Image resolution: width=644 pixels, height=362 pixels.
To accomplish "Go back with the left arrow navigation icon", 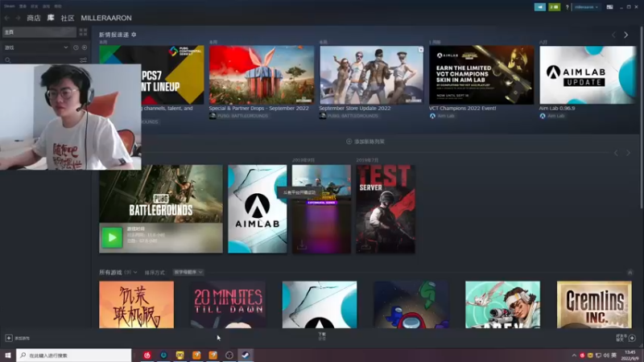I will click(x=7, y=18).
